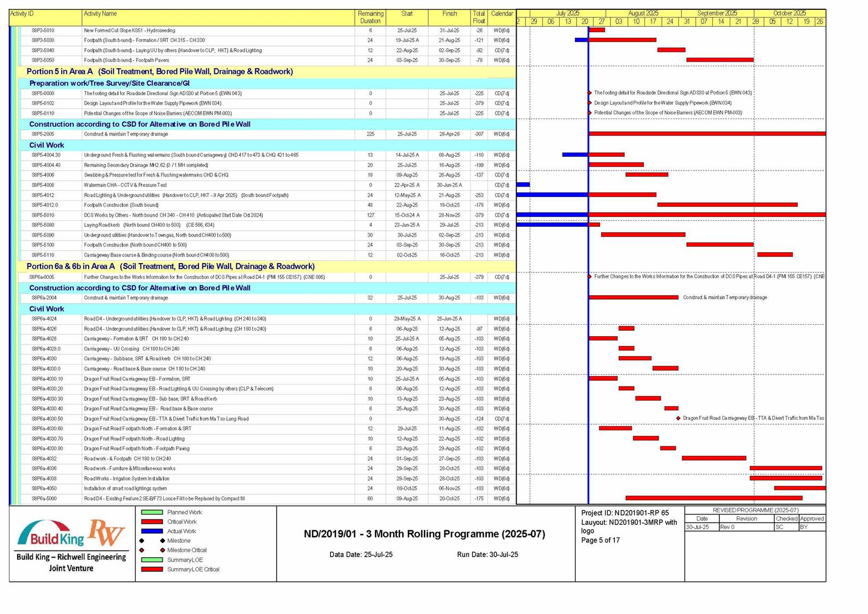Click activity ID S8P6a-2004
This screenshot has width=868, height=614.
tap(44, 298)
